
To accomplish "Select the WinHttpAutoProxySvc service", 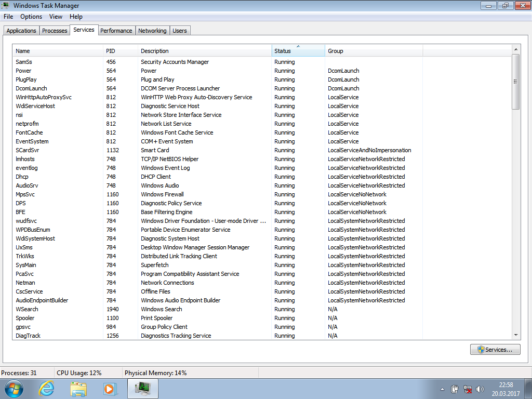I will click(44, 97).
